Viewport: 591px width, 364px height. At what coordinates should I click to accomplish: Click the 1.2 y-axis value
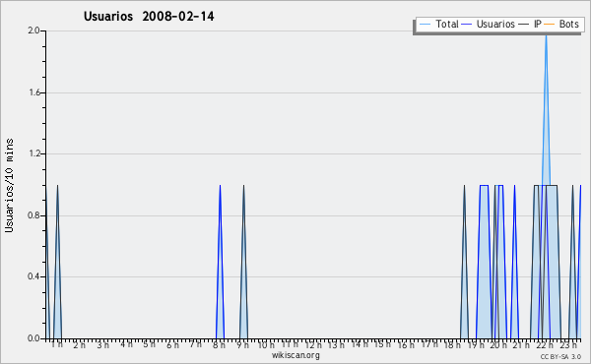[x=34, y=153]
